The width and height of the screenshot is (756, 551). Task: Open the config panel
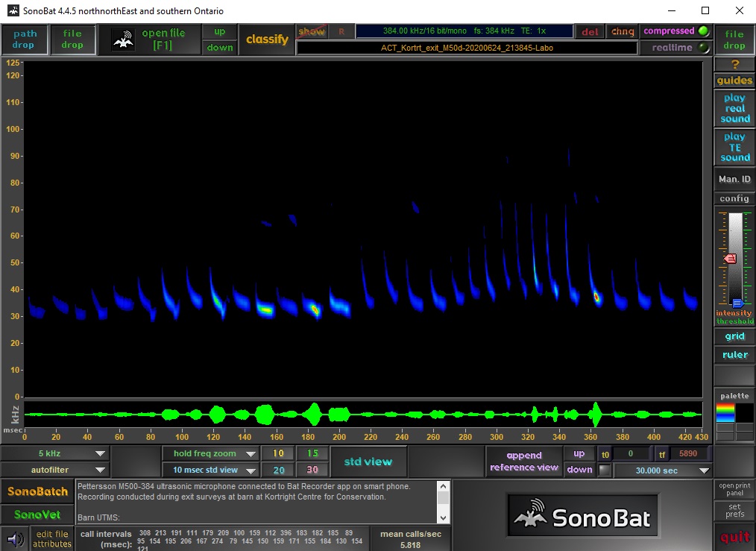pyautogui.click(x=734, y=198)
